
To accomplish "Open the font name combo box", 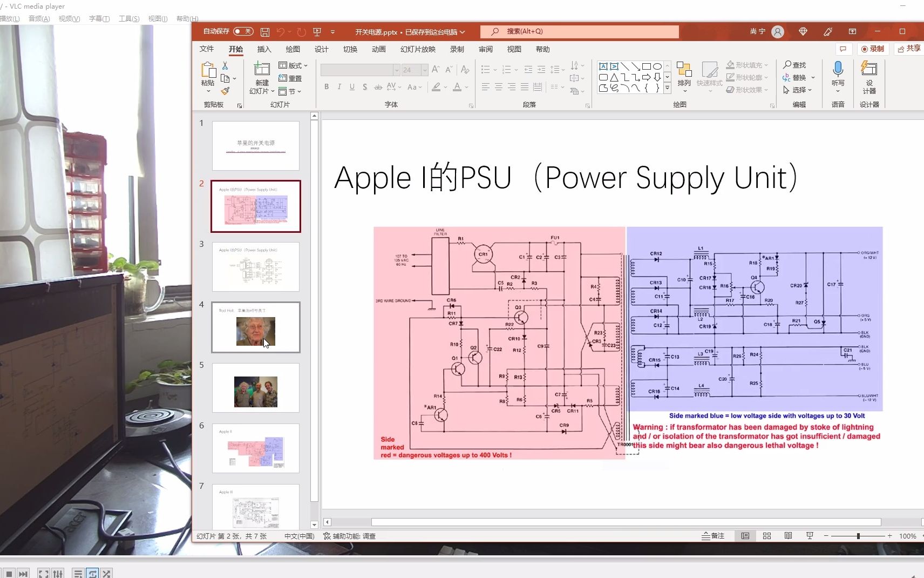I will pyautogui.click(x=360, y=70).
